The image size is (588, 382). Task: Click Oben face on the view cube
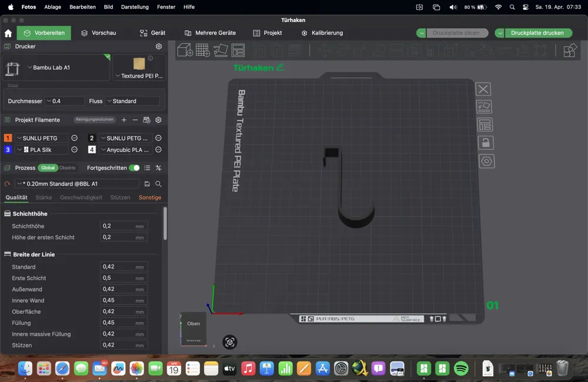click(x=193, y=323)
